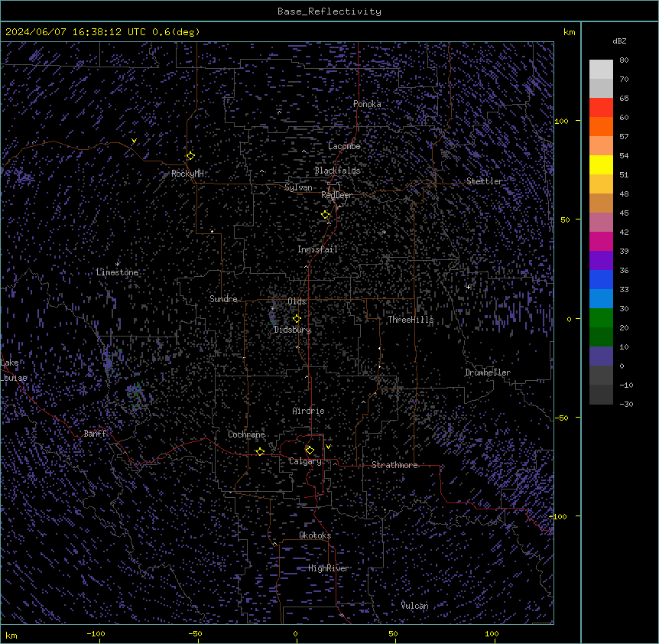
Task: Click the caret marker west of Okotoks
Action: click(x=275, y=544)
